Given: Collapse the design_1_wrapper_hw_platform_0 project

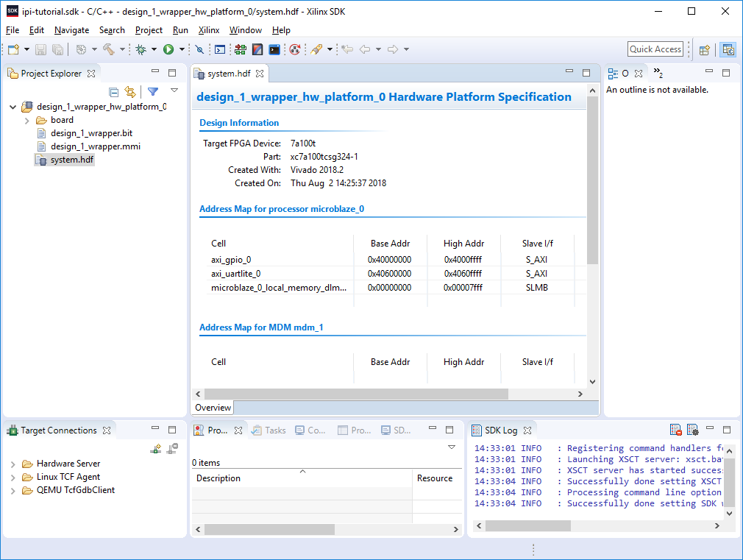Looking at the screenshot, I should tap(13, 107).
